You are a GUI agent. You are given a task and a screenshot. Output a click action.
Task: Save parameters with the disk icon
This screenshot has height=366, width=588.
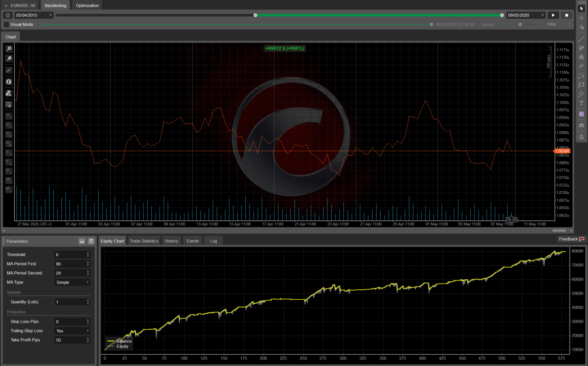point(91,241)
